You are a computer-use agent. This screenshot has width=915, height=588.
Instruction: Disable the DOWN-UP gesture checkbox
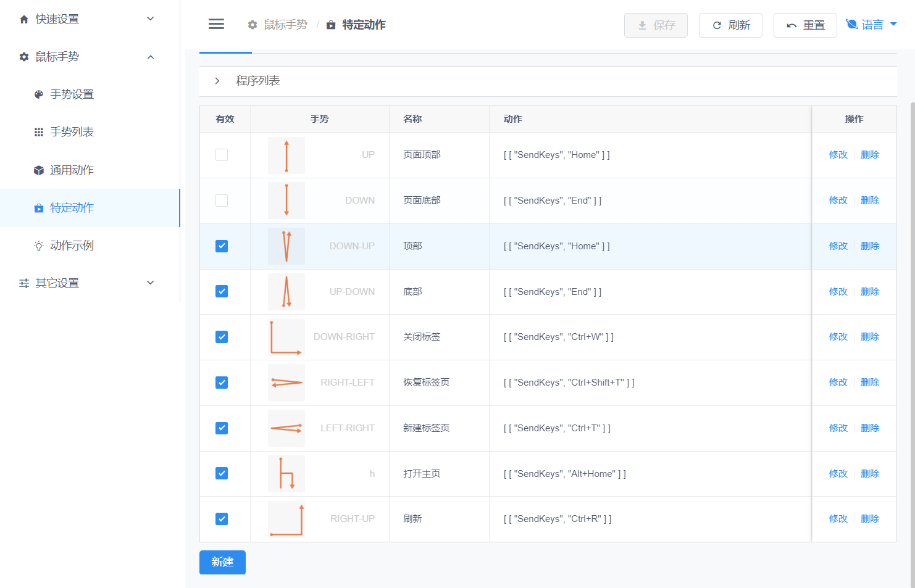click(x=222, y=246)
